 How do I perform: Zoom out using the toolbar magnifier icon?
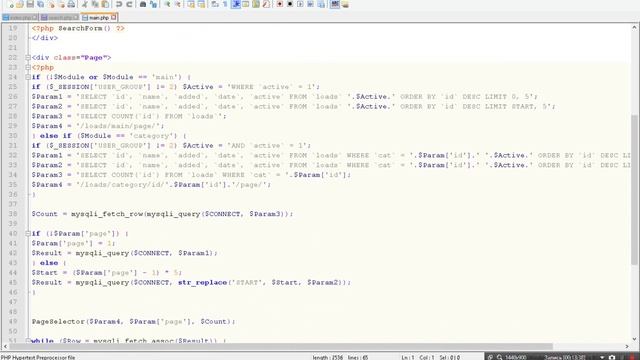coord(178,4)
